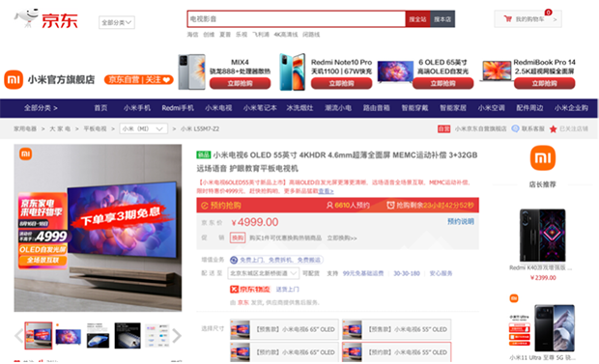Select 【预约款】小米电视6 55" OLED option
Image resolution: width=599 pixels, height=364 pixels.
pos(396,351)
